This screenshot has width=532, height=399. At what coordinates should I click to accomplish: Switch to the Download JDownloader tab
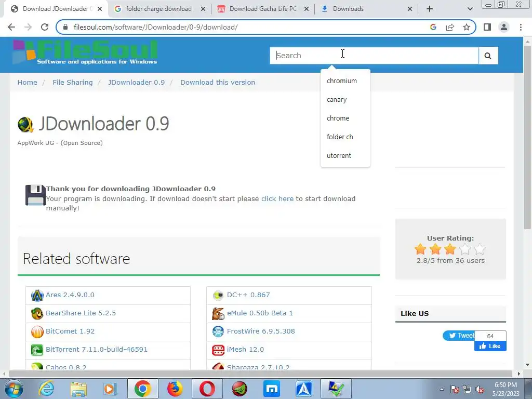point(56,9)
